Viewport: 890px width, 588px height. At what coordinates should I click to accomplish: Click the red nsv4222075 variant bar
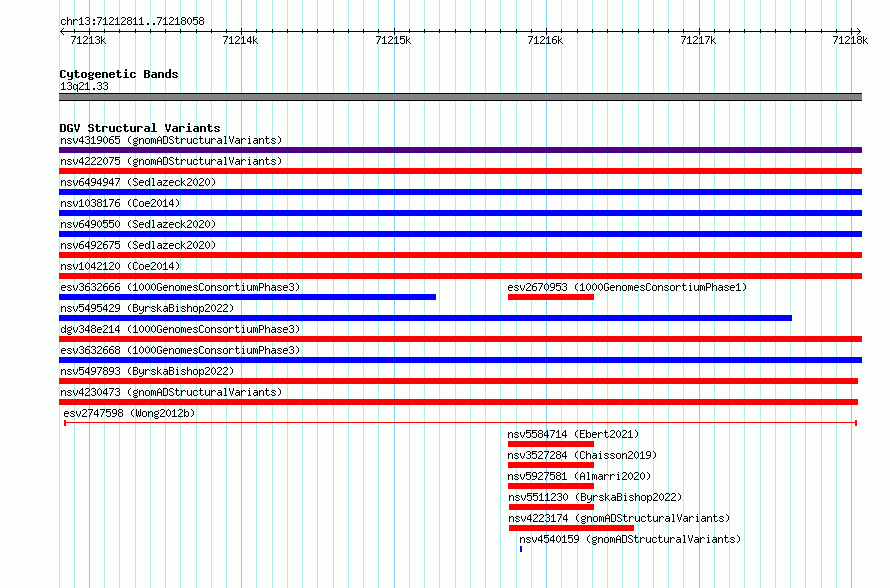[460, 171]
